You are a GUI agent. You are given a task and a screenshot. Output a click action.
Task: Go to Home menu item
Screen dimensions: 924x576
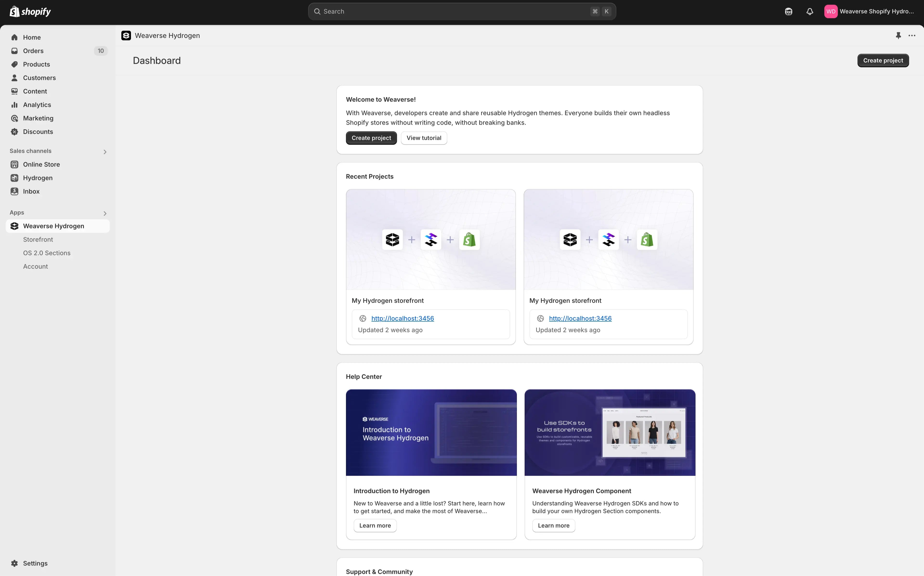coord(58,37)
